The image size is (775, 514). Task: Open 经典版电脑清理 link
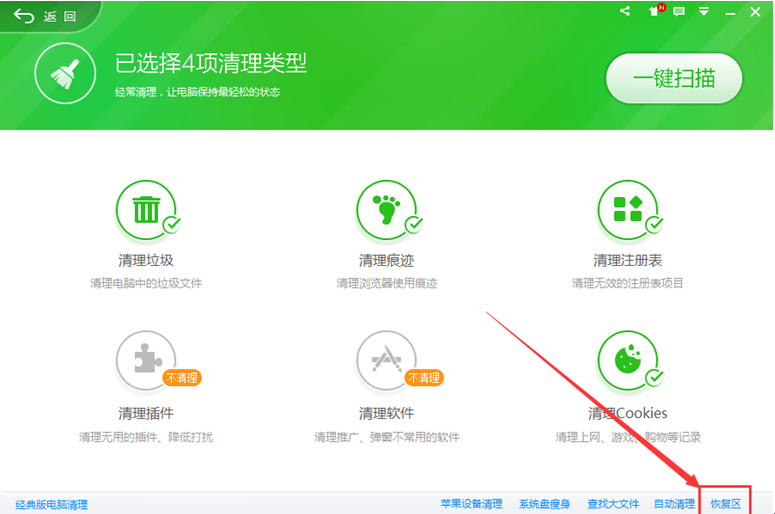51,505
